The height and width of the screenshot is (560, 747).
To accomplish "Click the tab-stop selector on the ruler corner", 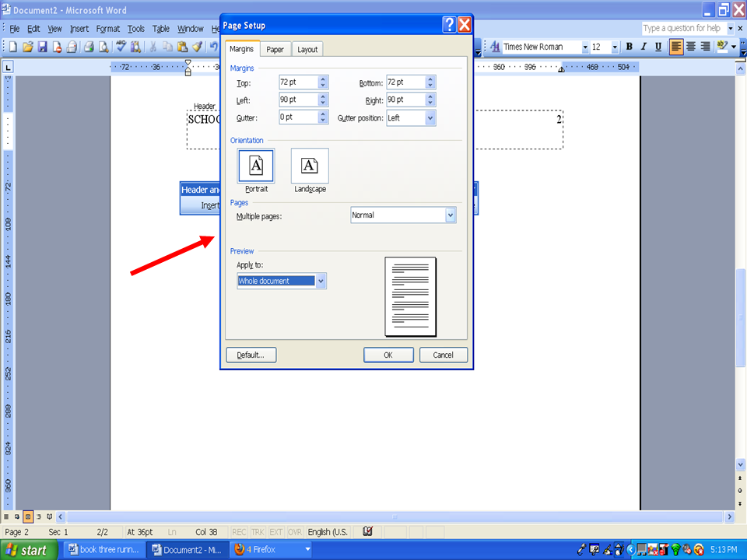I will pyautogui.click(x=8, y=67).
